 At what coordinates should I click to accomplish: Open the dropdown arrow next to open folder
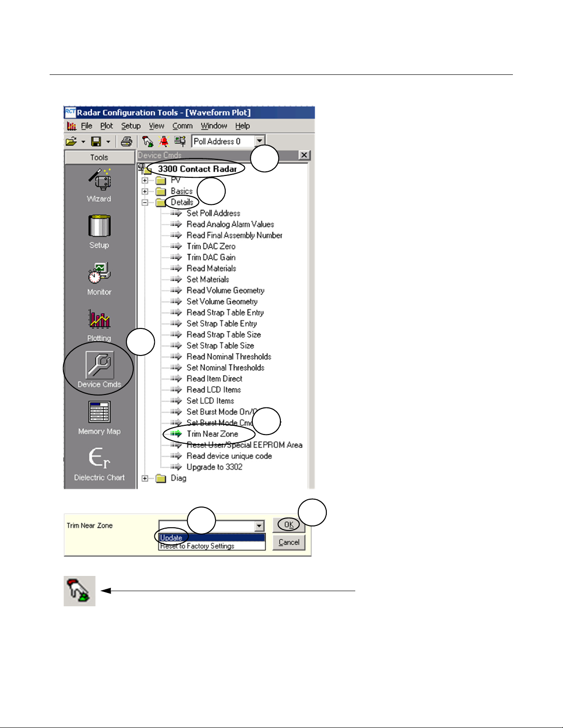click(83, 142)
